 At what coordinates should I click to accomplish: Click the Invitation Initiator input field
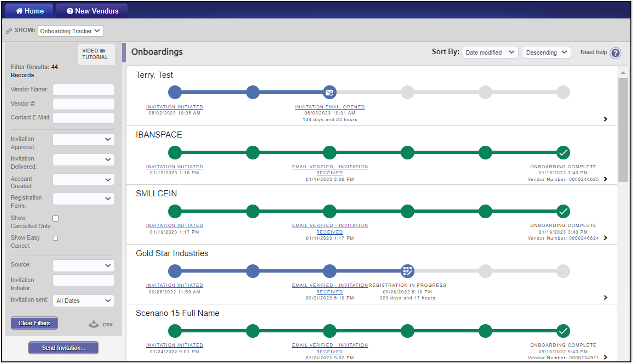coord(83,281)
